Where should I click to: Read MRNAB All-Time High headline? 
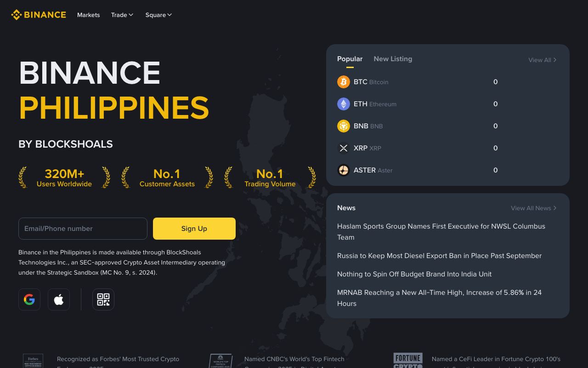[x=439, y=298]
